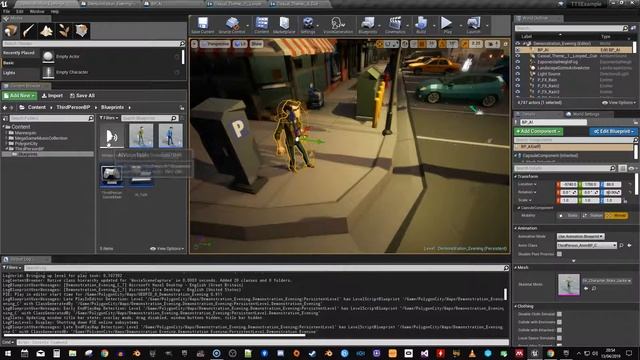Open Visual Studio from Windows taskbar

424,353
